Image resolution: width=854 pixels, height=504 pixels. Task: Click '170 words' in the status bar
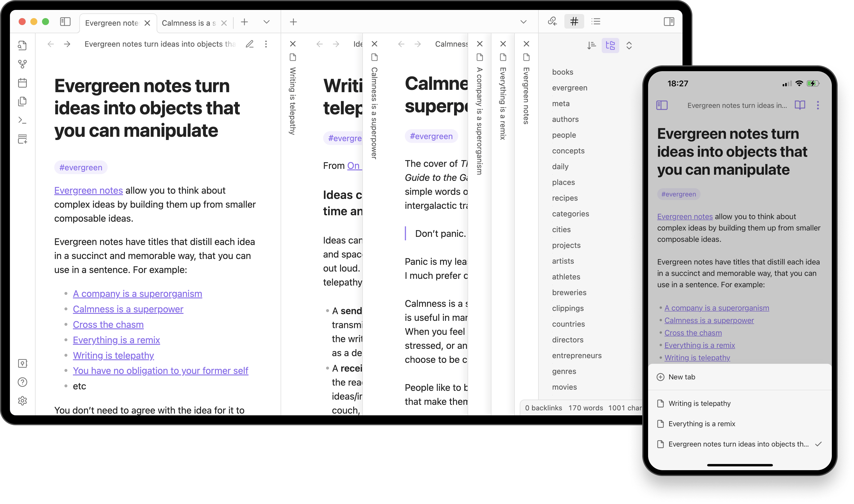click(586, 408)
